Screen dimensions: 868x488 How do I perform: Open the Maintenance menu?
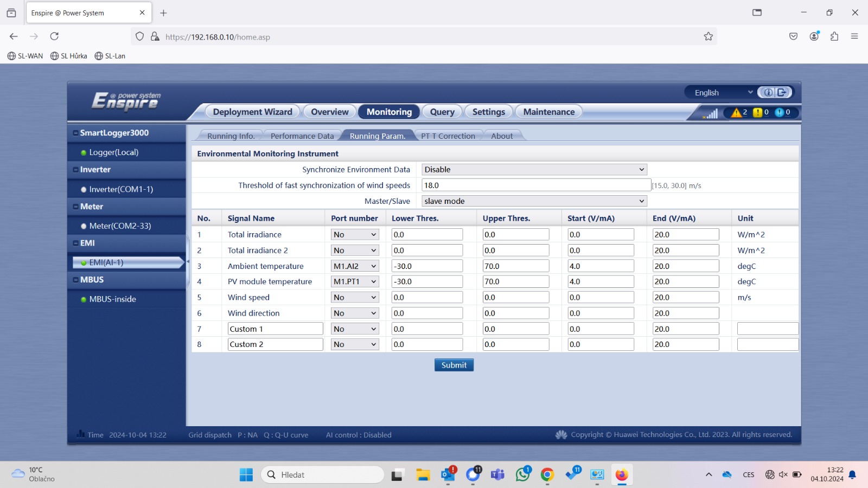tap(549, 112)
